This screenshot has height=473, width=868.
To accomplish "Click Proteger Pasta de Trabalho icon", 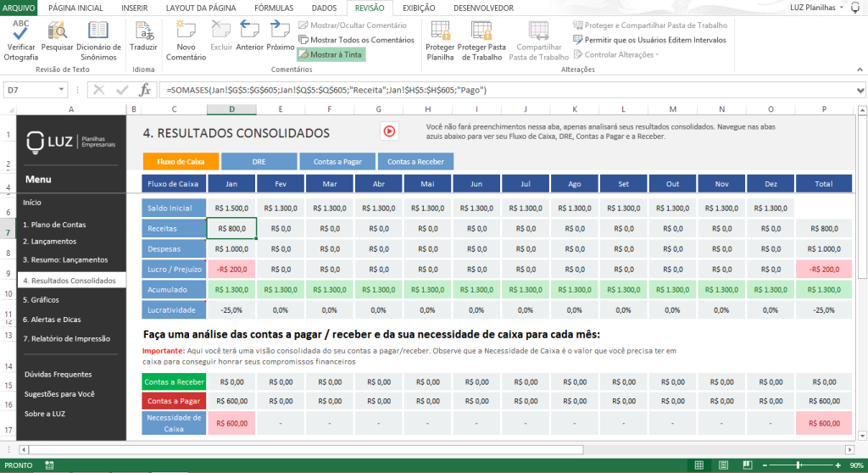I will pyautogui.click(x=481, y=31).
